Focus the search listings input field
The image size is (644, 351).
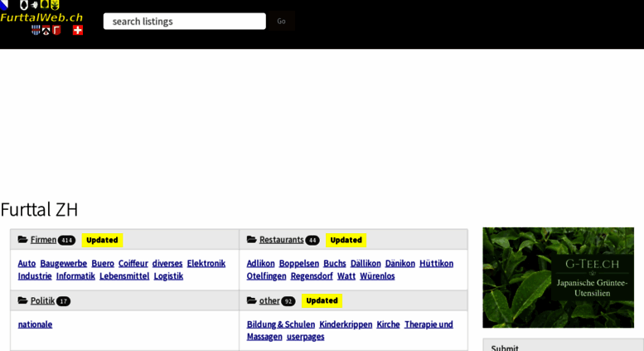184,22
